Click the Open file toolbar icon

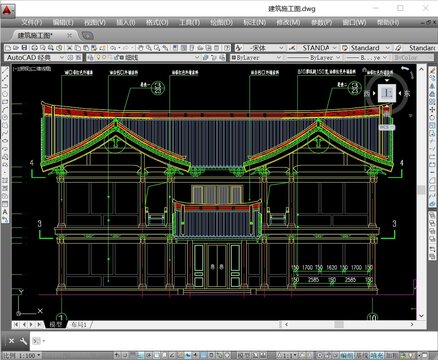coord(16,48)
